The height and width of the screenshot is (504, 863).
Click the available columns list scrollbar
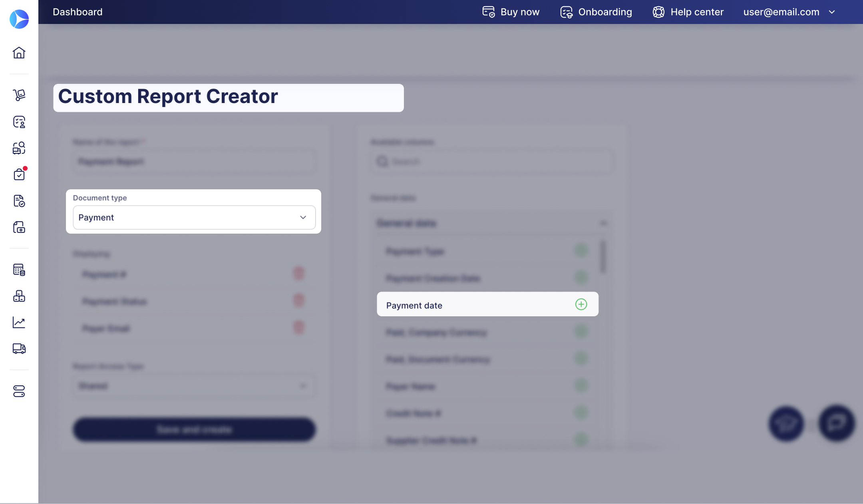coord(603,257)
